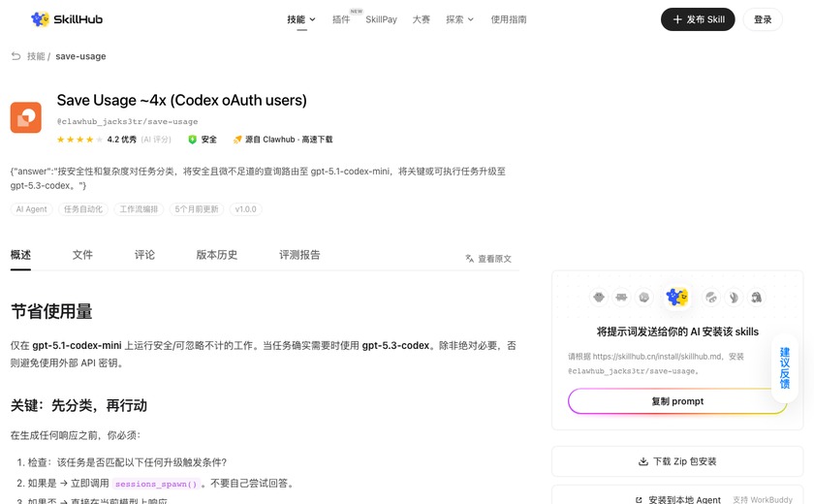The image size is (814, 504).
Task: Select the second gray agent icon in install card
Action: pyautogui.click(x=621, y=298)
